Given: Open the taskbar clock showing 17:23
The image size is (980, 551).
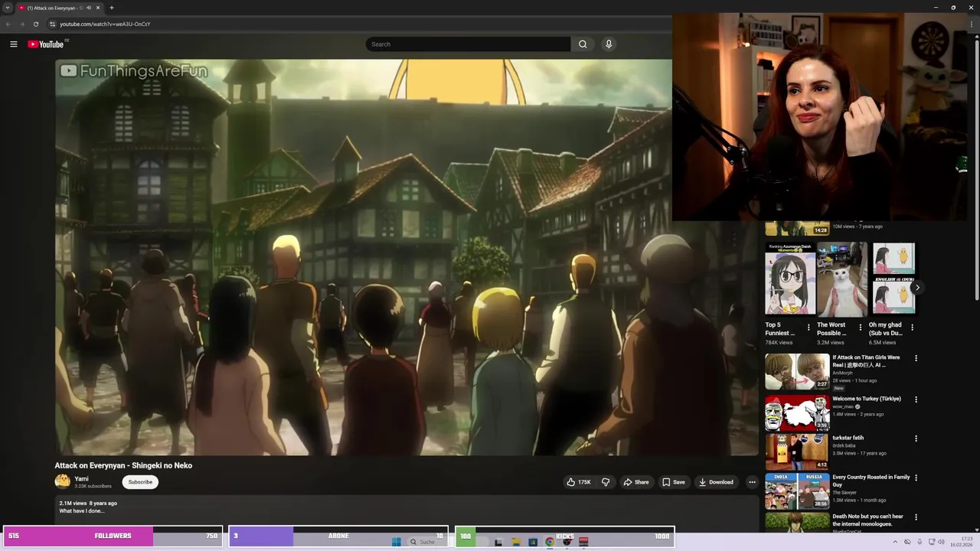Looking at the screenshot, I should point(962,542).
